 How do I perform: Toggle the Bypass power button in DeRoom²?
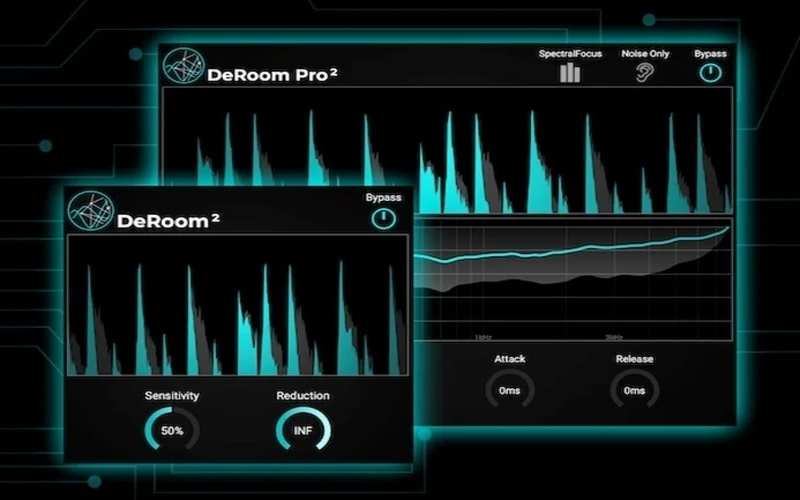(383, 218)
